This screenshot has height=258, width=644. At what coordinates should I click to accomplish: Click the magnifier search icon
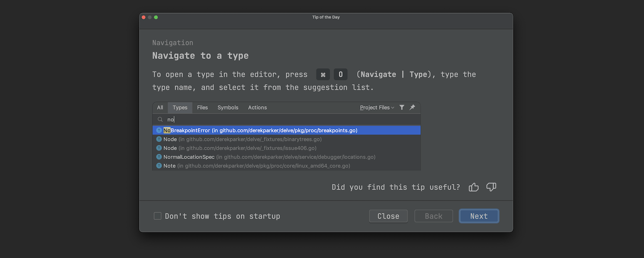point(160,120)
